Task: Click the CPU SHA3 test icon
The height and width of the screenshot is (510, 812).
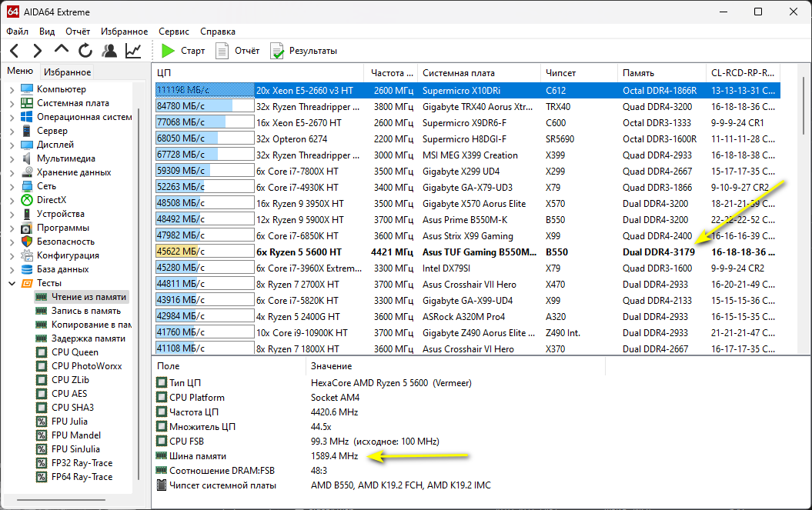Action: point(42,408)
